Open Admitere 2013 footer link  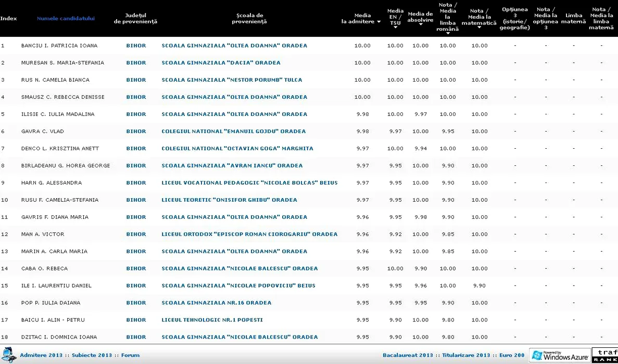[41, 355]
